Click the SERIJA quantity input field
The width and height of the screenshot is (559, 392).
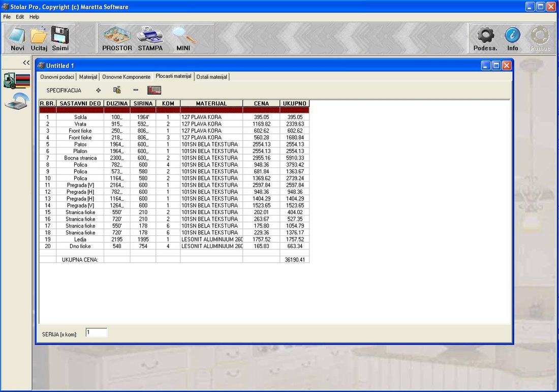[x=96, y=333]
